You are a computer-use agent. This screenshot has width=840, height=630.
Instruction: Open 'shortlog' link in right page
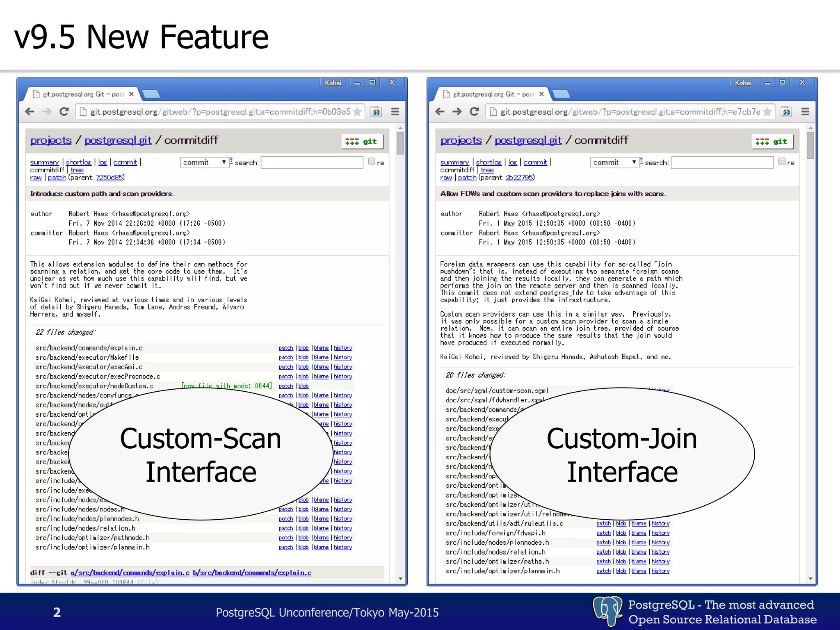[488, 162]
